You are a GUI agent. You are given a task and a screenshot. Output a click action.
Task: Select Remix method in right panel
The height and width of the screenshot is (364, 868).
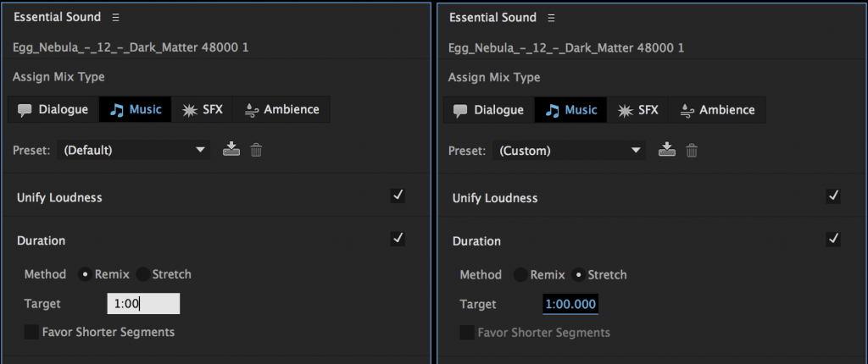[520, 275]
